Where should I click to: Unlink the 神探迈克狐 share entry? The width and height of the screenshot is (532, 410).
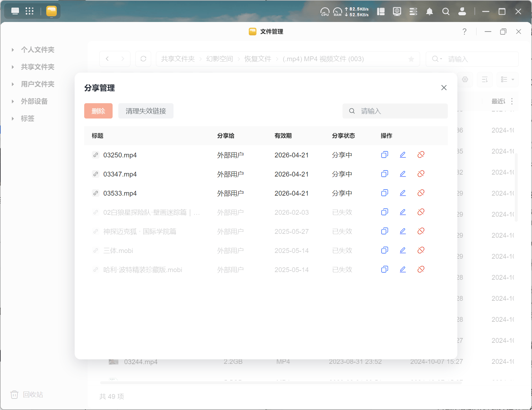pyautogui.click(x=421, y=231)
